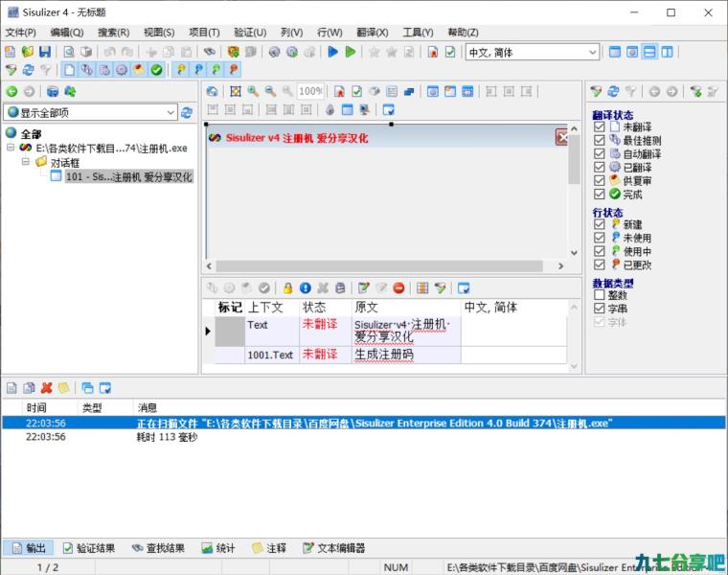
Task: Toggle the green checkmark complete status filter button
Action: pyautogui.click(x=156, y=70)
